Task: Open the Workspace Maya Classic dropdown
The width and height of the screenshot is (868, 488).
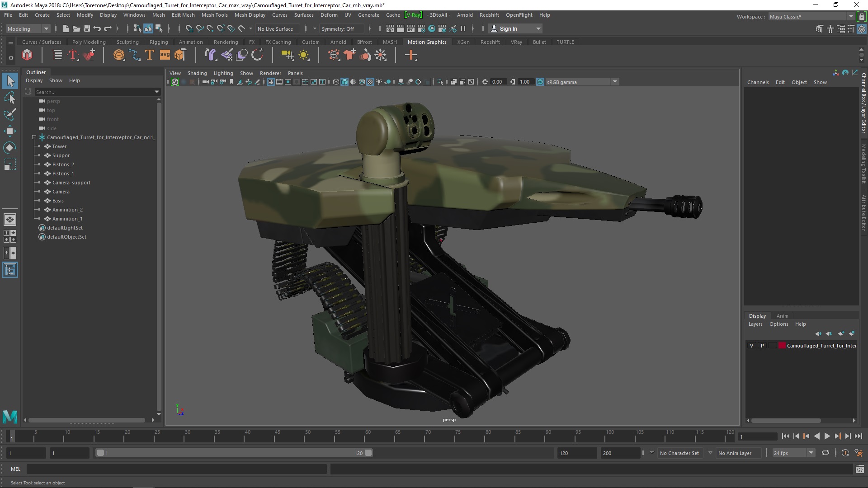Action: point(811,16)
